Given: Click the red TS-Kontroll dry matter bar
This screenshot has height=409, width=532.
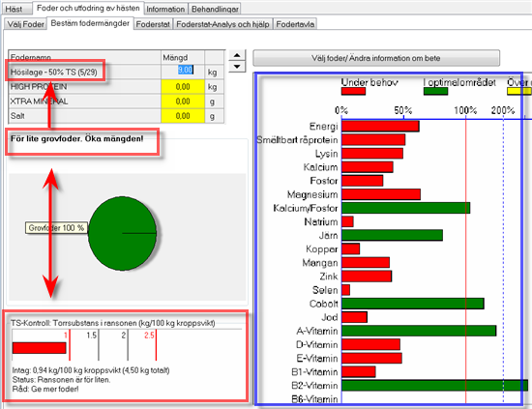Looking at the screenshot, I should 40,348.
